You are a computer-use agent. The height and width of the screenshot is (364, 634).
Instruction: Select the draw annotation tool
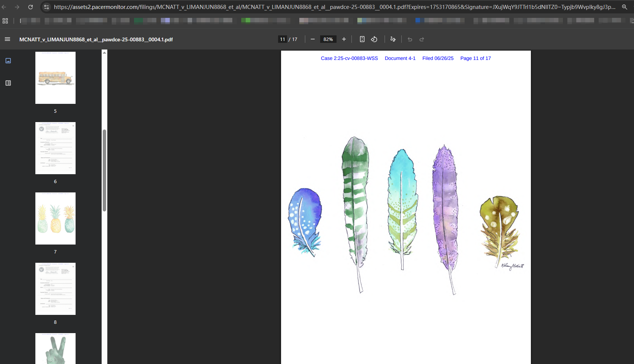pos(393,39)
